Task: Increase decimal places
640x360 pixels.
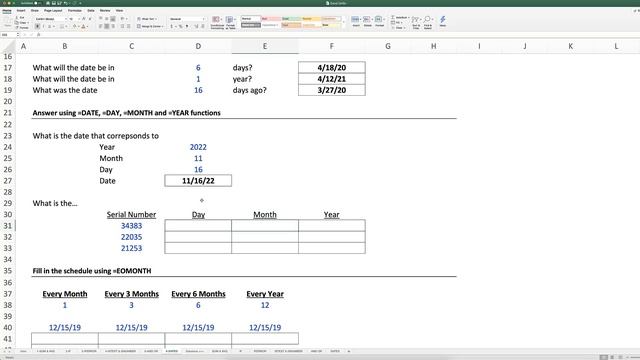Action: (x=196, y=26)
